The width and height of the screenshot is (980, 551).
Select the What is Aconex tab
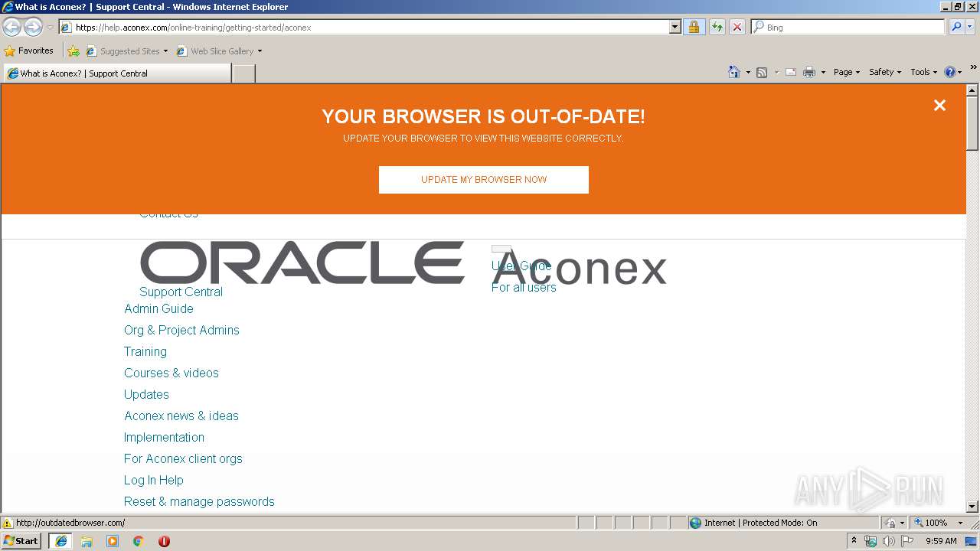click(116, 73)
